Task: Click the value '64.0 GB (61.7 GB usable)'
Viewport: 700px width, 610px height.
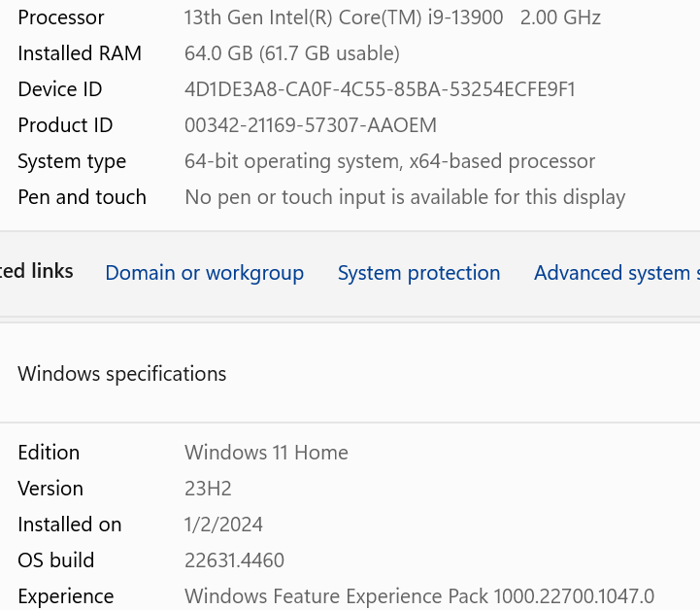Action: click(x=292, y=53)
